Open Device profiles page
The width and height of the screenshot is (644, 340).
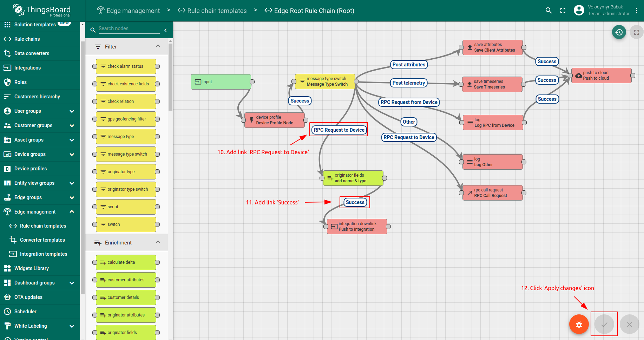point(40,169)
